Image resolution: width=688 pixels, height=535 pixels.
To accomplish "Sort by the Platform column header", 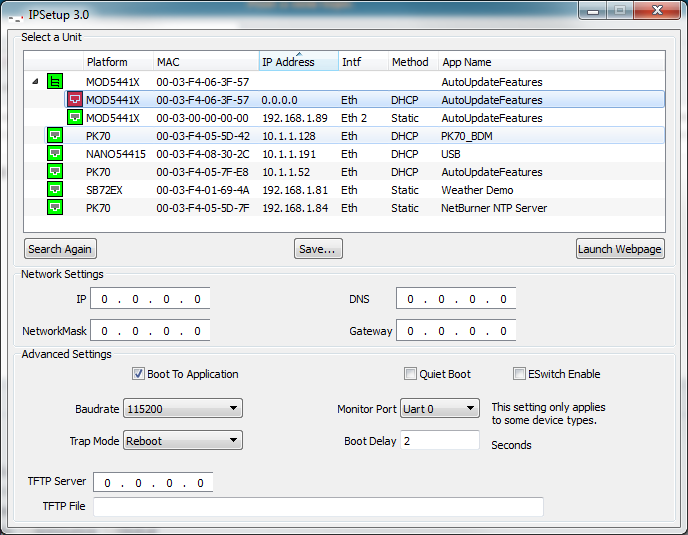I will 118,61.
